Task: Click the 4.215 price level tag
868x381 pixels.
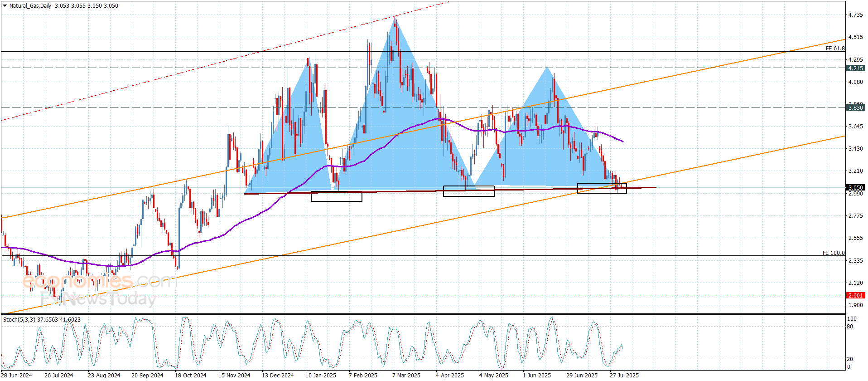Action: click(856, 68)
